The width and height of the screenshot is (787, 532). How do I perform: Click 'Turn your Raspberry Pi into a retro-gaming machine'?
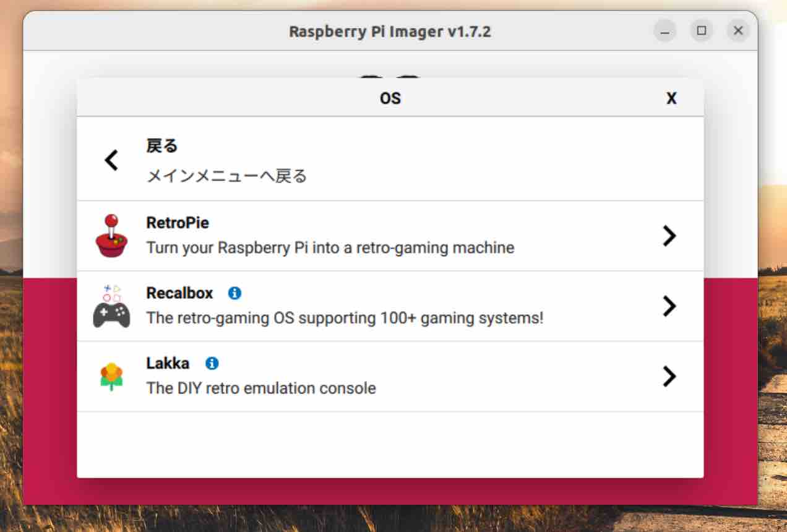330,248
